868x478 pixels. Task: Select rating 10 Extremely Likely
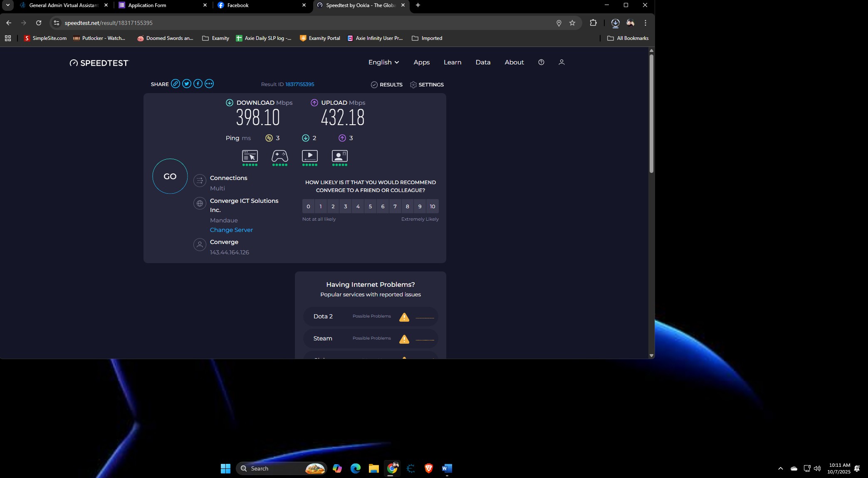tap(433, 207)
